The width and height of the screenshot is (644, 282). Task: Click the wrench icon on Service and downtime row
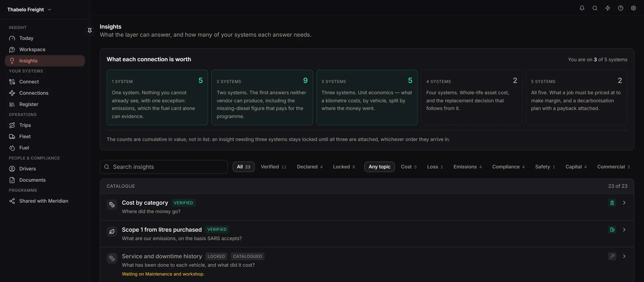(612, 256)
